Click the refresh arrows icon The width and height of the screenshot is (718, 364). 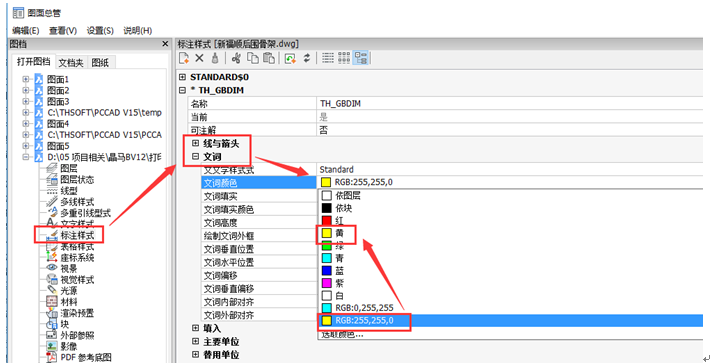(307, 58)
